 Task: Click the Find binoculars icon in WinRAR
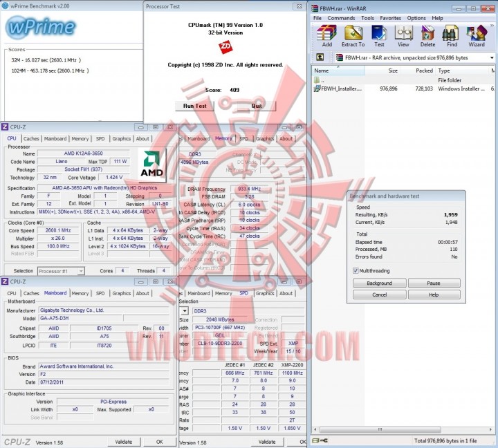click(x=452, y=33)
